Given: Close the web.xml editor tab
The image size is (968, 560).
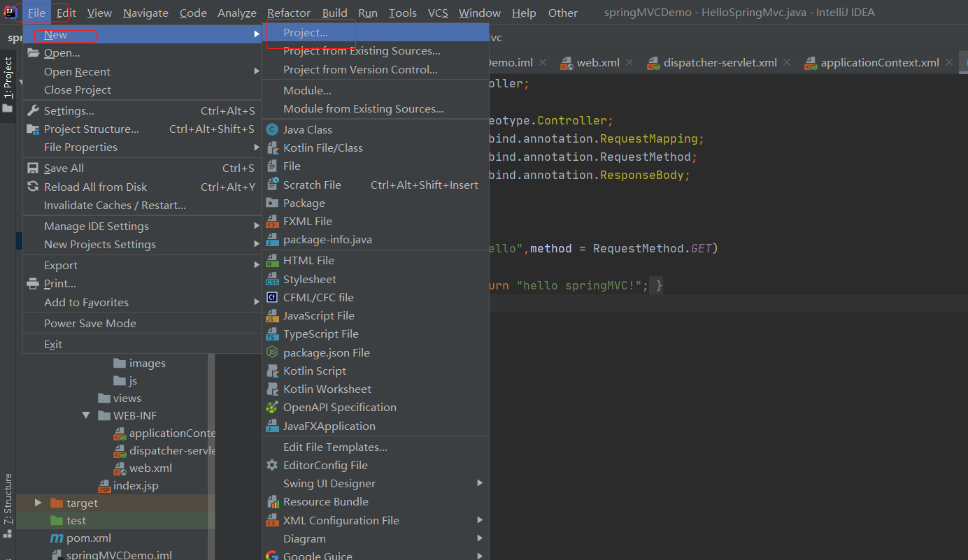Looking at the screenshot, I should [x=630, y=62].
